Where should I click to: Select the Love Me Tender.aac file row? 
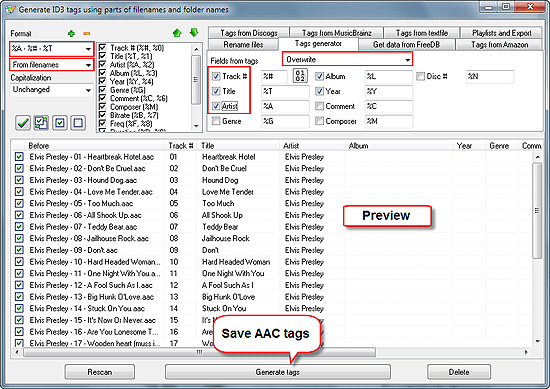click(x=91, y=192)
